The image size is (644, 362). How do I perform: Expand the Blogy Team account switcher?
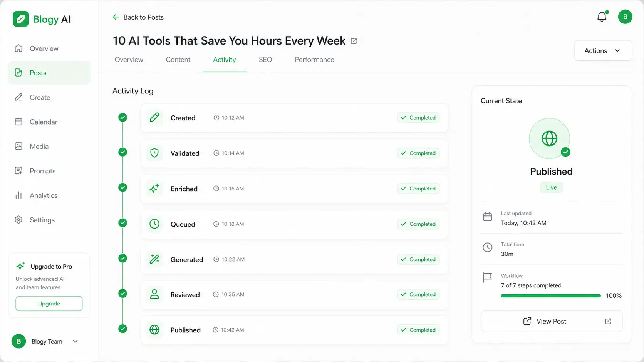[x=45, y=341]
